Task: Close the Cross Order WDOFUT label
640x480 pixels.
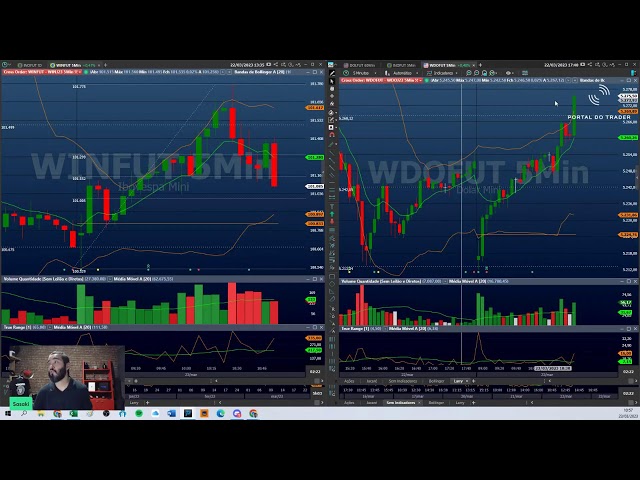Action: 417,80
